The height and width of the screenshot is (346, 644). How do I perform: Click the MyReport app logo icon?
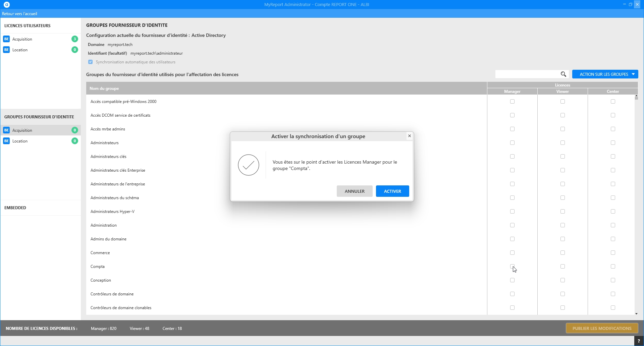click(7, 4)
